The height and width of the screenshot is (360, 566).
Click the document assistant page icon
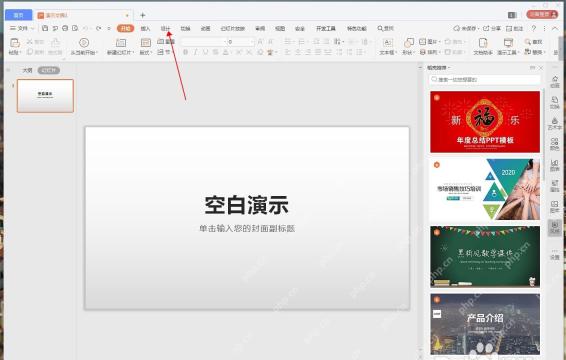tap(483, 43)
